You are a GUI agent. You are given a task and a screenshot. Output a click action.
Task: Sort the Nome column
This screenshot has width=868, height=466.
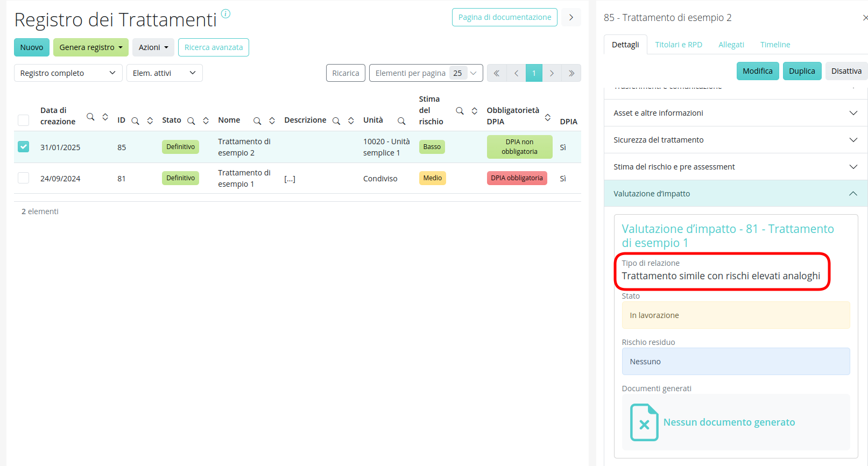(x=272, y=121)
